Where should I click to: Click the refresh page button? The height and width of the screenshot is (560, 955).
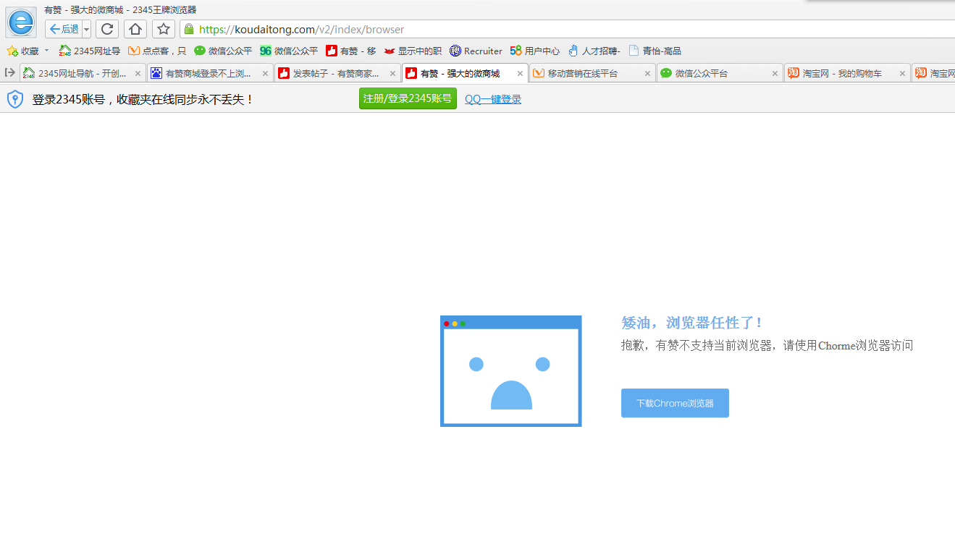tap(107, 29)
